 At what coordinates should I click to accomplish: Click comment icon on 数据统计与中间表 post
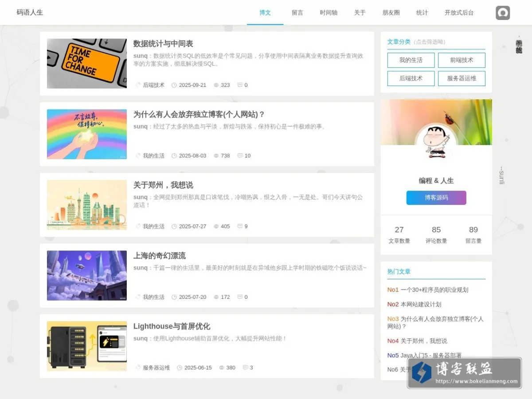click(240, 85)
